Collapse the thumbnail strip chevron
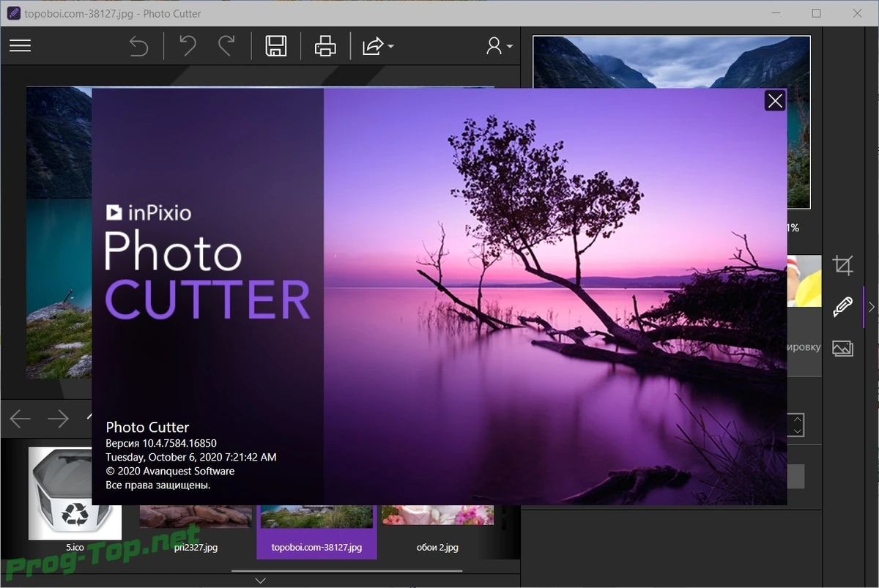This screenshot has height=588, width=879. 260,581
